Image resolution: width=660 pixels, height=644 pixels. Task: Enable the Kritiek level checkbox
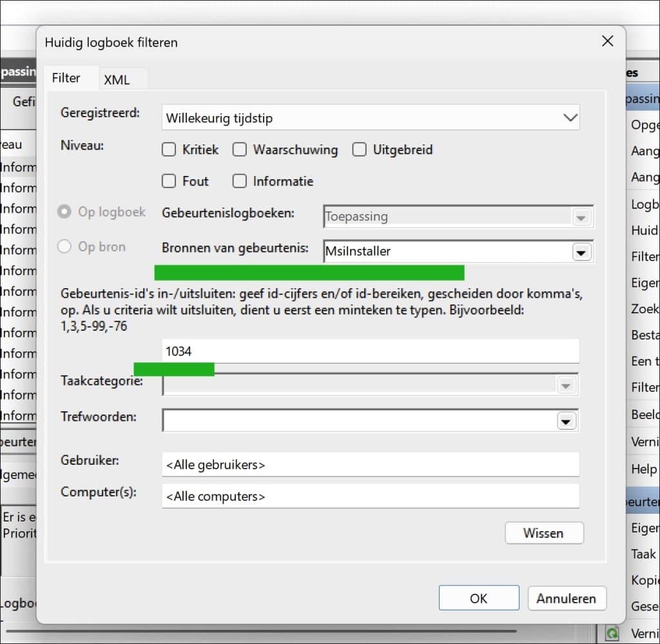(x=169, y=149)
